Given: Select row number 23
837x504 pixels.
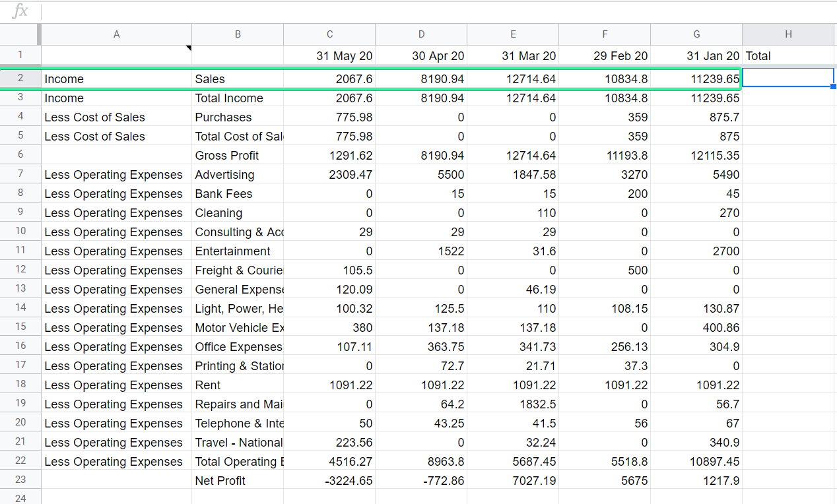Looking at the screenshot, I should 20,480.
